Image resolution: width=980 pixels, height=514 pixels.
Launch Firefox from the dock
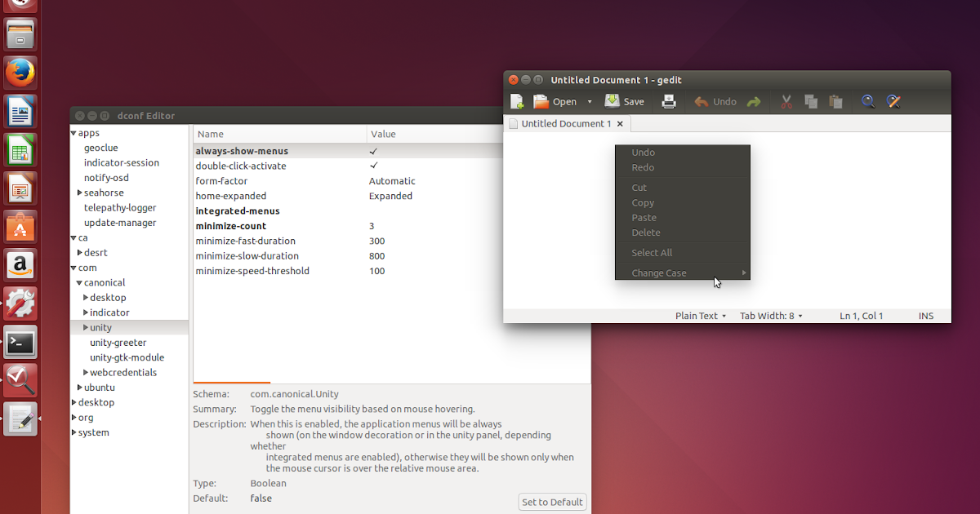[x=20, y=72]
